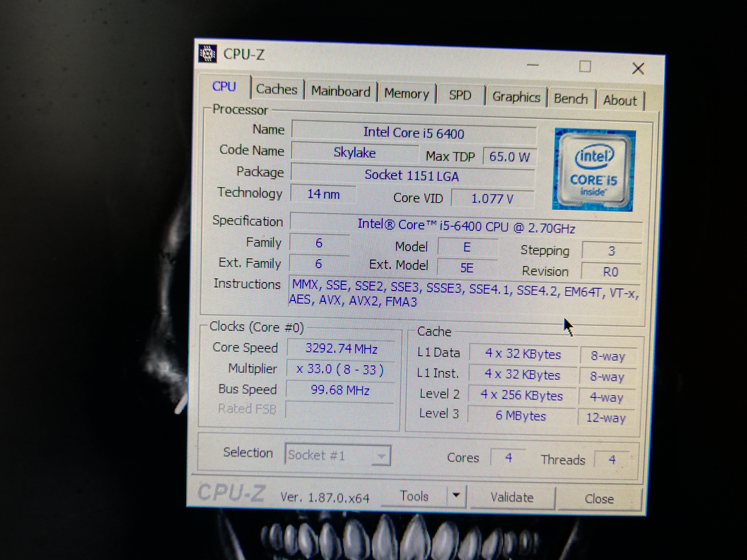Viewport: 747px width, 560px height.
Task: Close the CPU-Z window with X
Action: pos(638,69)
